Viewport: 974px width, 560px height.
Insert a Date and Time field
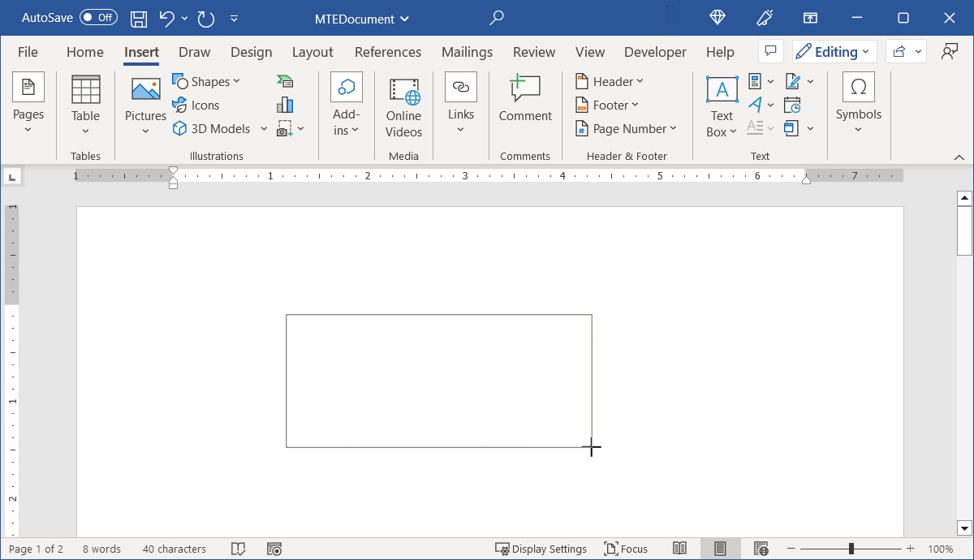point(793,104)
